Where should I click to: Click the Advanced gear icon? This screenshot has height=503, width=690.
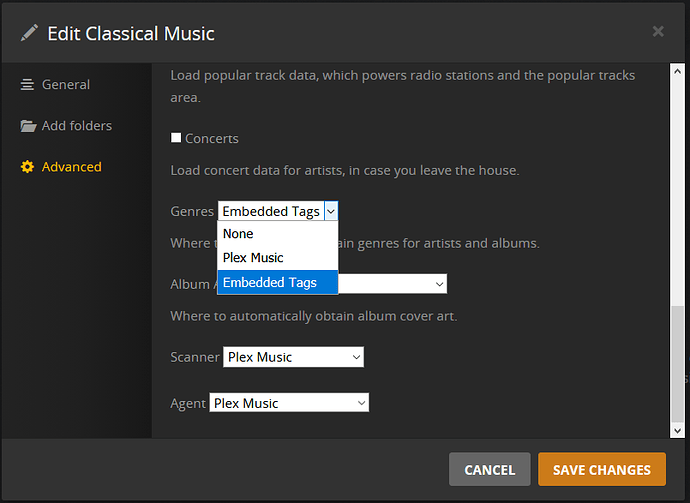pos(28,167)
